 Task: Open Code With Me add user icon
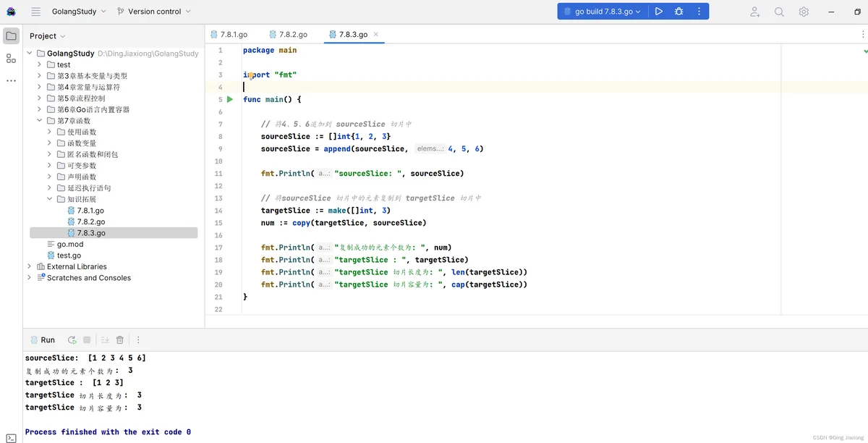point(755,12)
